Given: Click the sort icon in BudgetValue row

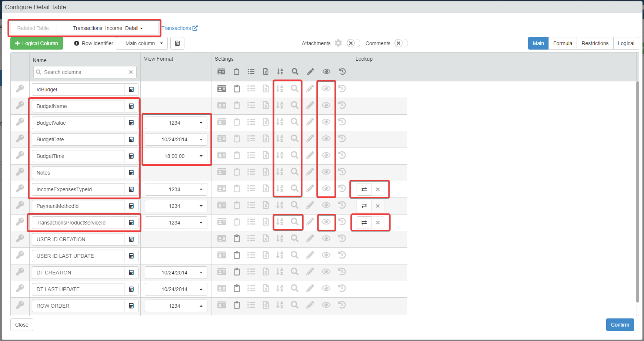Looking at the screenshot, I should 280,122.
